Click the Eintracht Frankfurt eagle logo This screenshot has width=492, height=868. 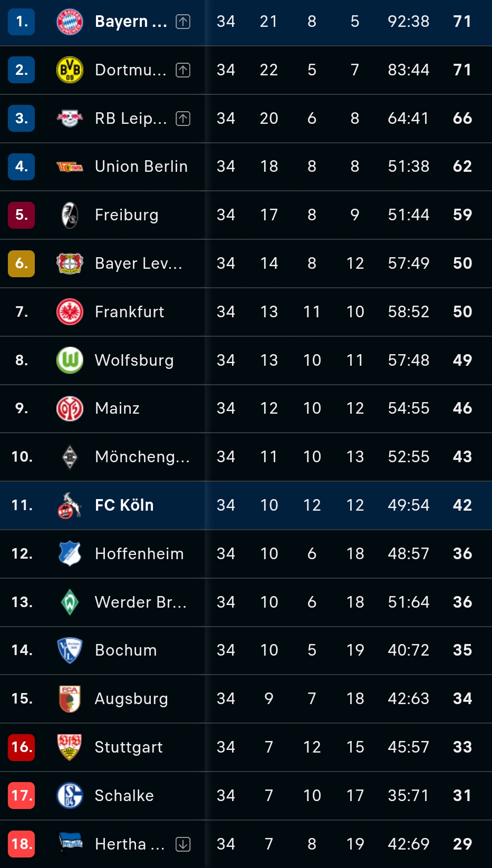point(70,312)
